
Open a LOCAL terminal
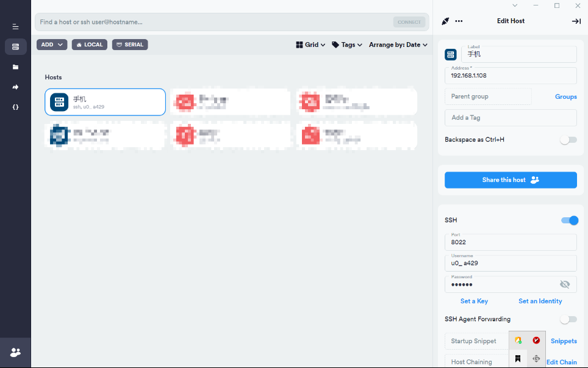click(x=90, y=45)
